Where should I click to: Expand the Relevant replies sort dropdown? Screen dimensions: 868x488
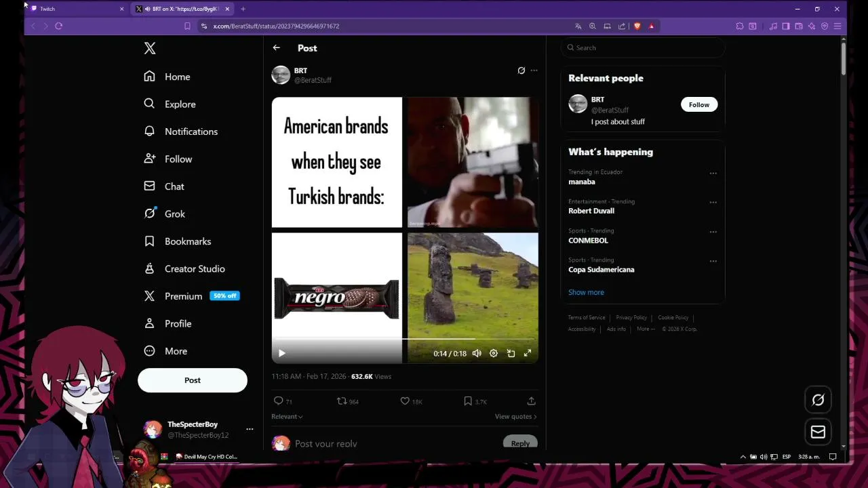[x=287, y=416]
